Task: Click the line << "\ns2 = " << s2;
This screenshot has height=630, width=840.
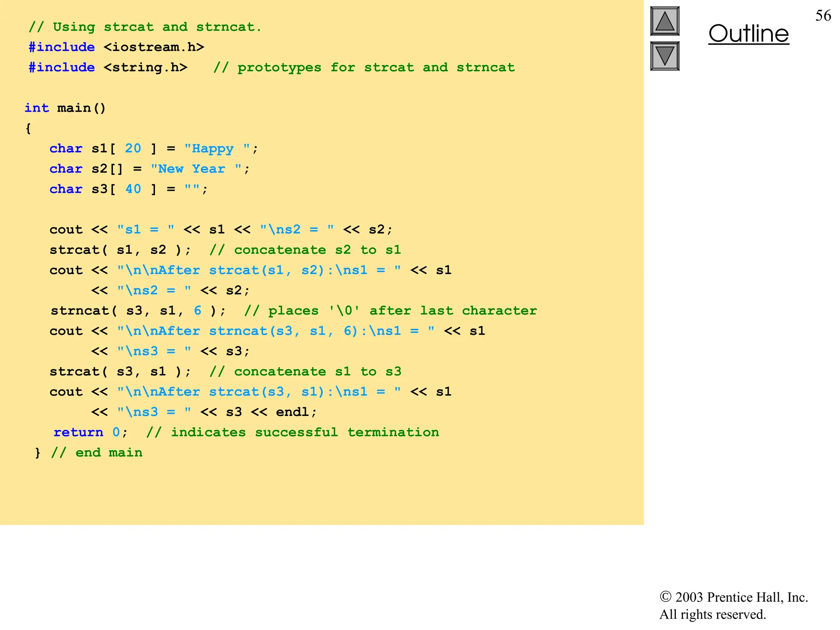Action: 171,290
